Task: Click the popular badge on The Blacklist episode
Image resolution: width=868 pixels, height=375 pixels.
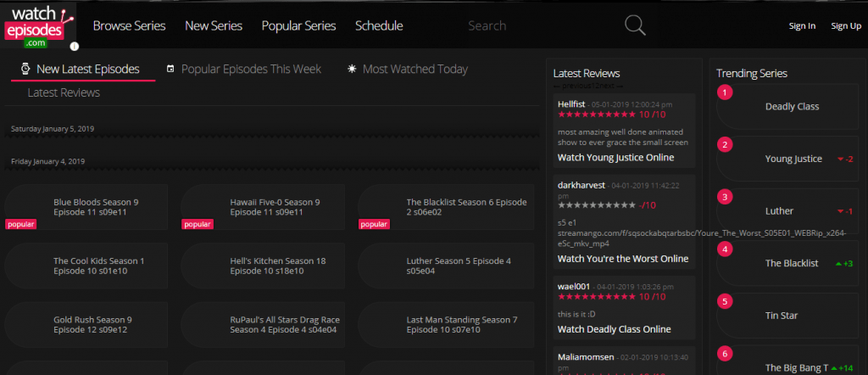Action: [x=374, y=224]
